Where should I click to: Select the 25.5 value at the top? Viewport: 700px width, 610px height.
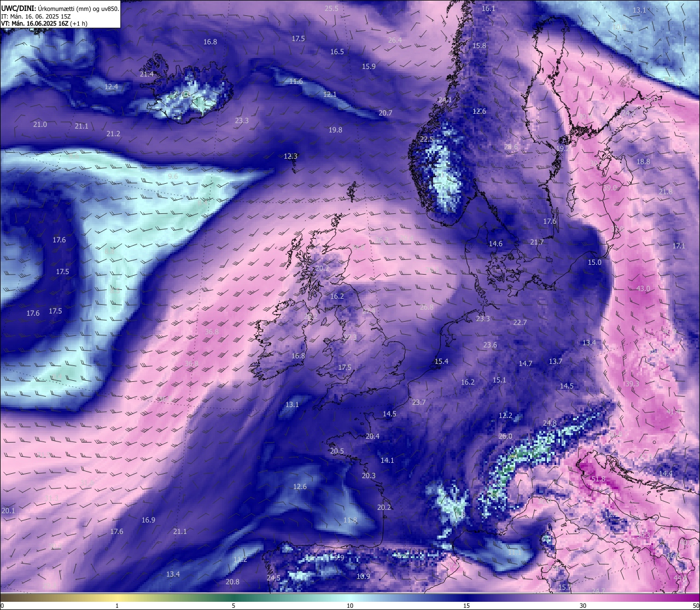coord(331,8)
